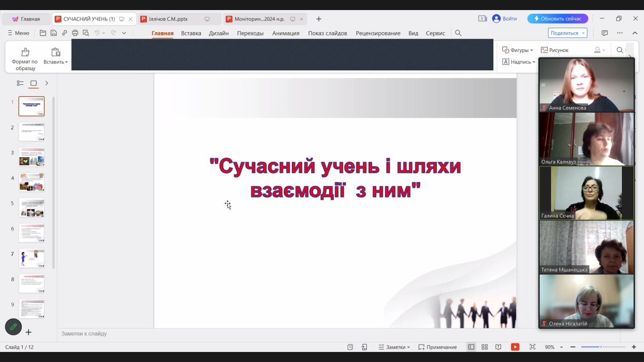Collapse the ribbon with the up chevron
The image size is (644, 362).
click(635, 33)
